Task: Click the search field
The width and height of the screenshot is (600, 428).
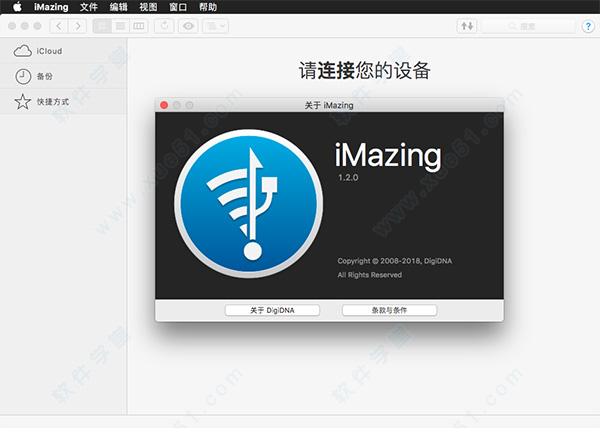Action: pyautogui.click(x=528, y=26)
